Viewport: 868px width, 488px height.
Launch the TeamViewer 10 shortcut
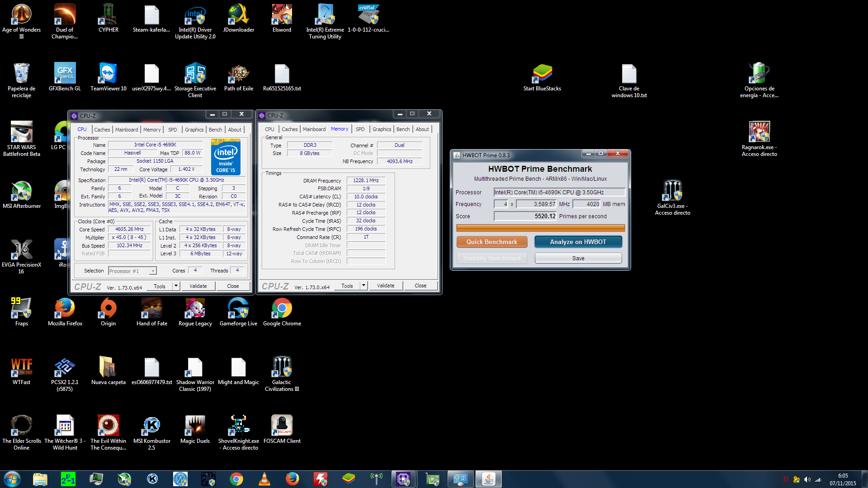108,77
